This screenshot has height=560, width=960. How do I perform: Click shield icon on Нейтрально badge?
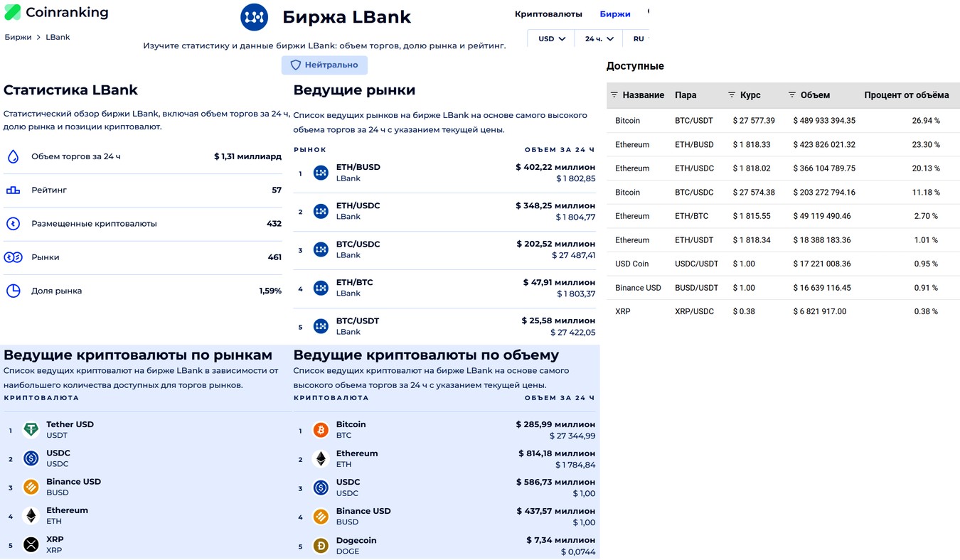[x=296, y=65]
